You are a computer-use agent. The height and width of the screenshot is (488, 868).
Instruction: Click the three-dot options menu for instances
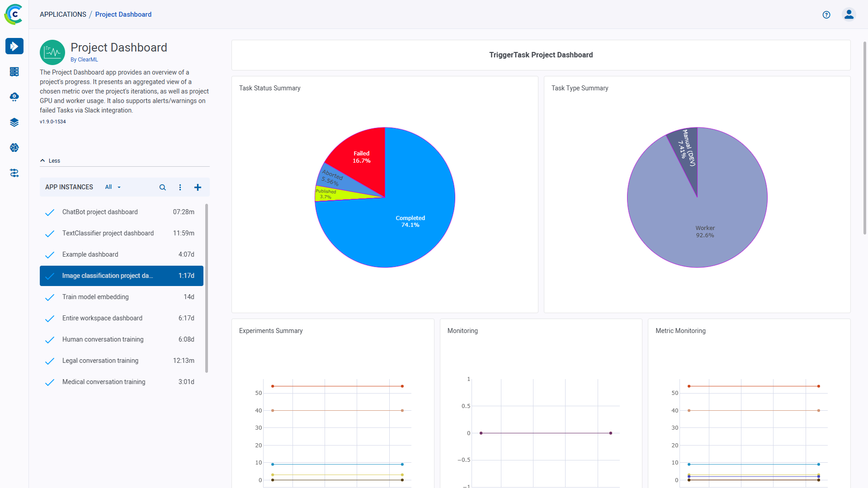180,187
